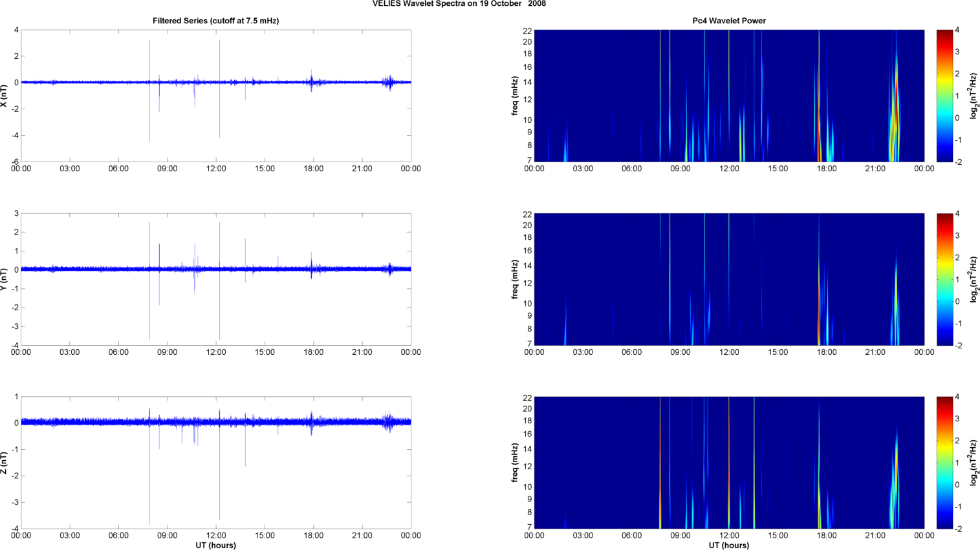
Task: Click the 12:00 tick label under X time series
Action: [216, 169]
